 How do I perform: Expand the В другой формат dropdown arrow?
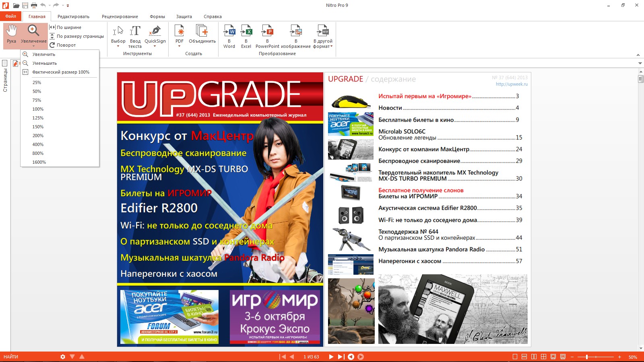pos(331,47)
